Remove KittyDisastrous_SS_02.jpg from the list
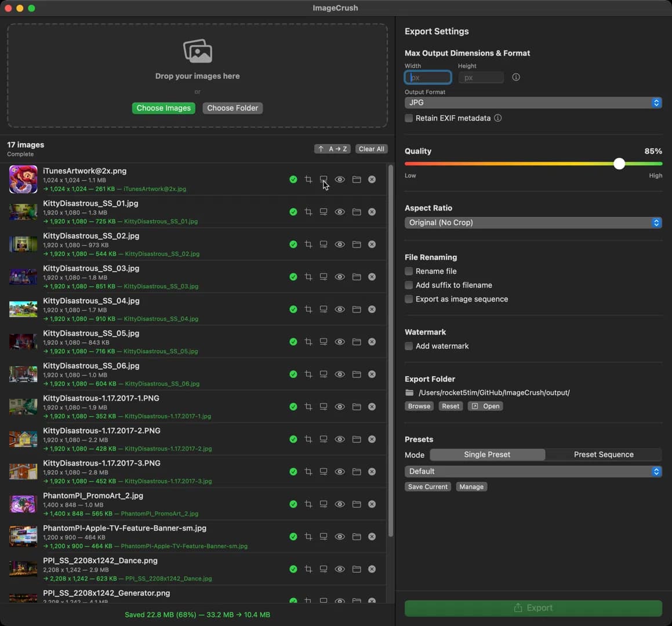672x626 pixels. [x=372, y=244]
